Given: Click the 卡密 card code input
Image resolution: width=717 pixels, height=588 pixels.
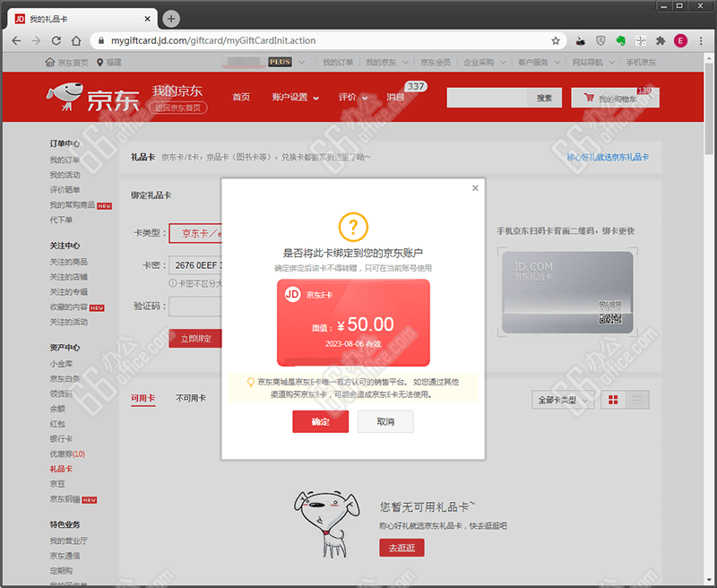Looking at the screenshot, I should tap(195, 265).
